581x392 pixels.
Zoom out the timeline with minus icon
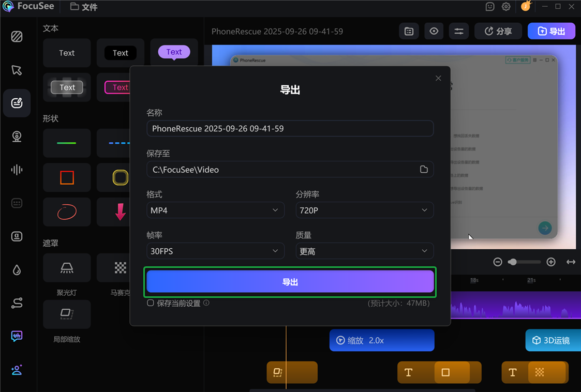[498, 262]
